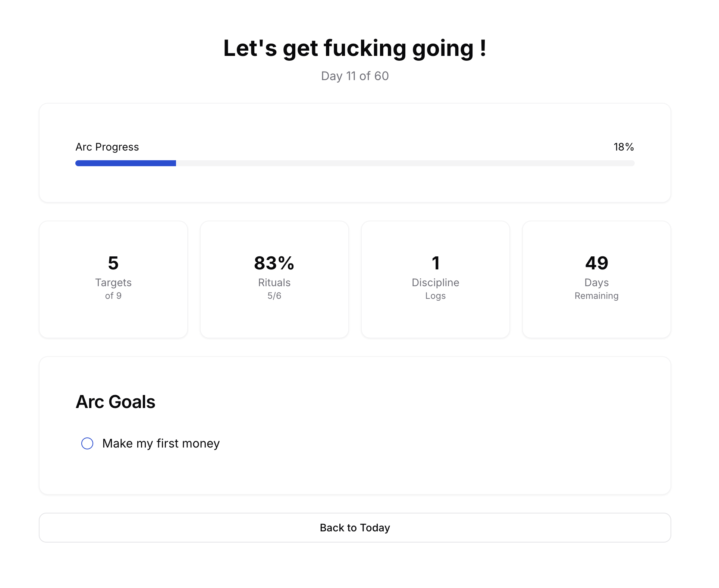Click the "Make my first money" goal text

point(161,443)
